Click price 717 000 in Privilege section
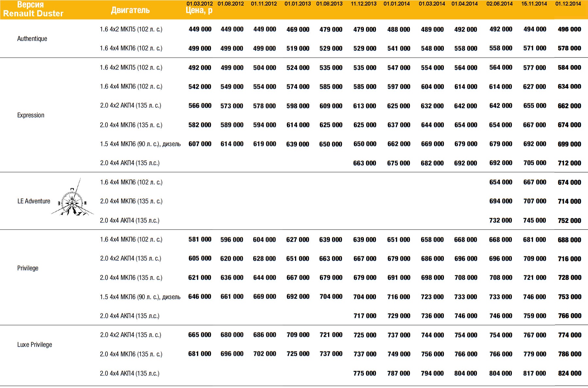 [x=365, y=316]
